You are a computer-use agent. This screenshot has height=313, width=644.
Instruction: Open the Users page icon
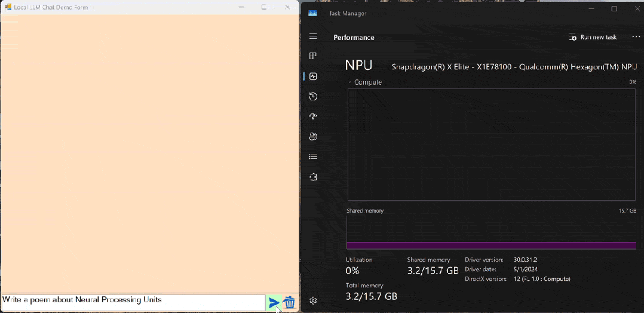(x=312, y=137)
